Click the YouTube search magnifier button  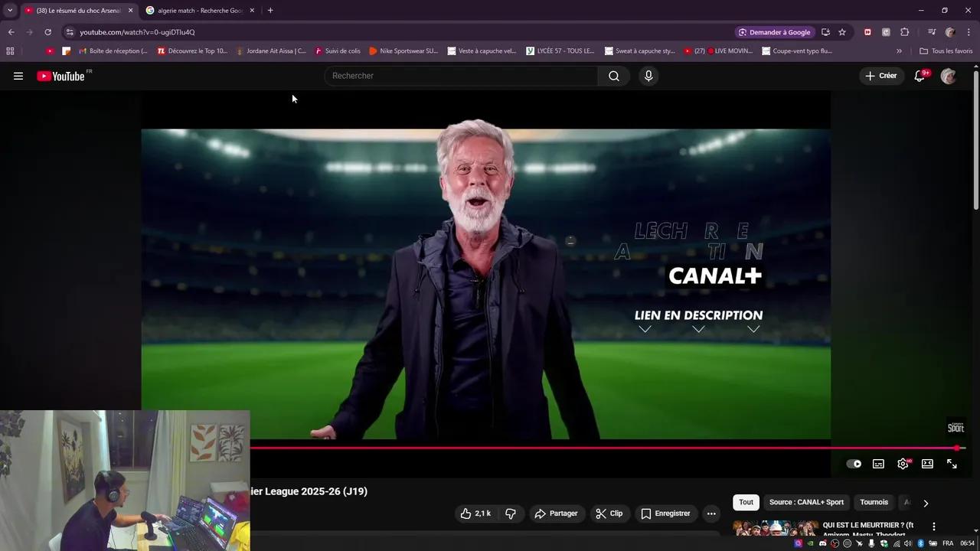pyautogui.click(x=614, y=76)
